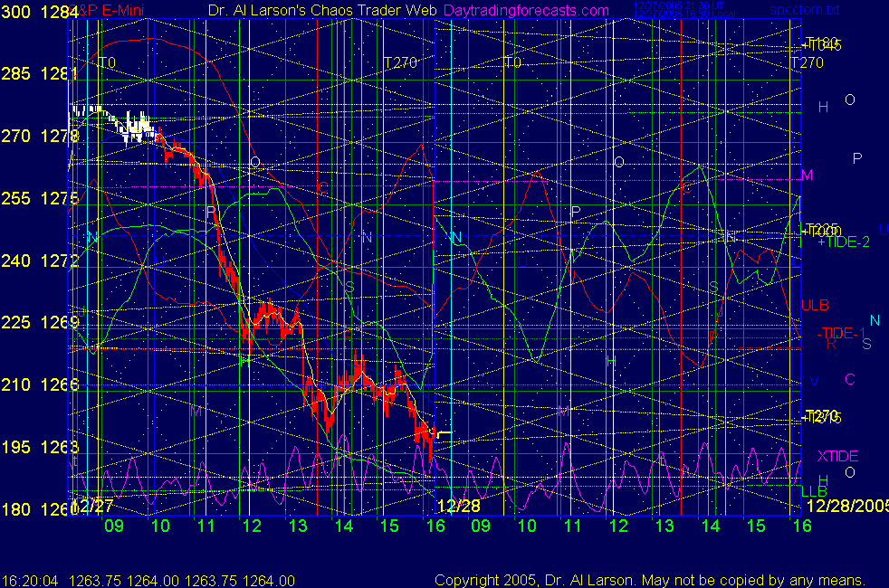Click the green LLB band label
889x588 pixels.
coord(814,492)
